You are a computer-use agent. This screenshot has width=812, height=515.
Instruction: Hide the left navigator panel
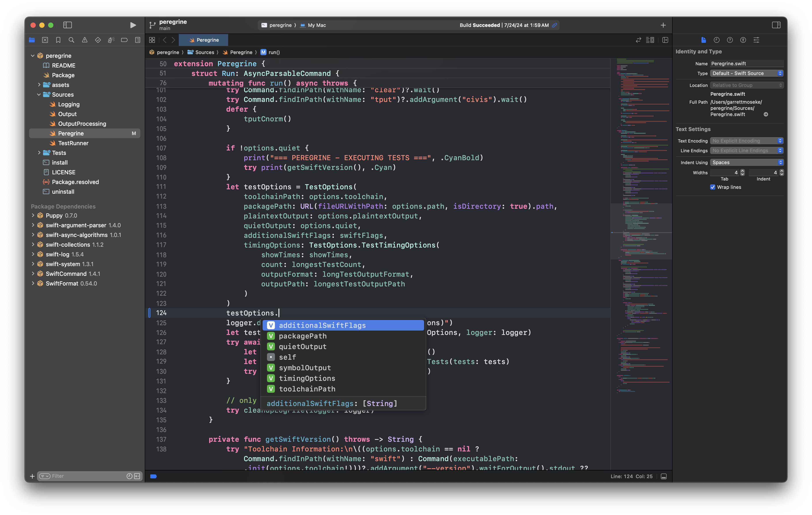coord(68,25)
